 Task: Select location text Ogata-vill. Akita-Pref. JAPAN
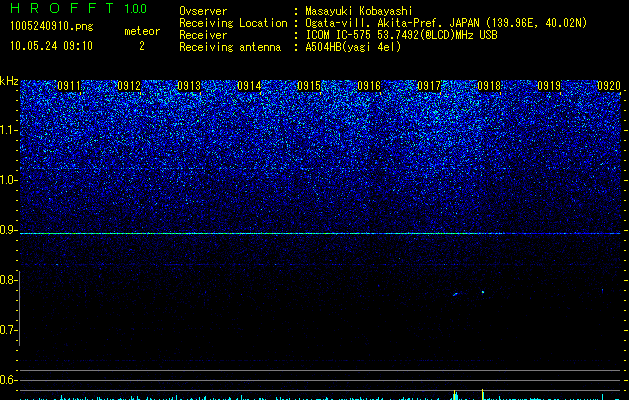(x=392, y=23)
